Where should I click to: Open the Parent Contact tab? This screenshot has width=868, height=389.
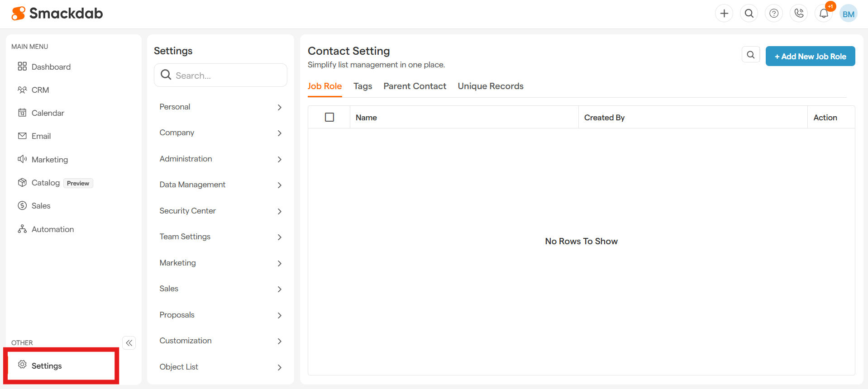click(415, 86)
